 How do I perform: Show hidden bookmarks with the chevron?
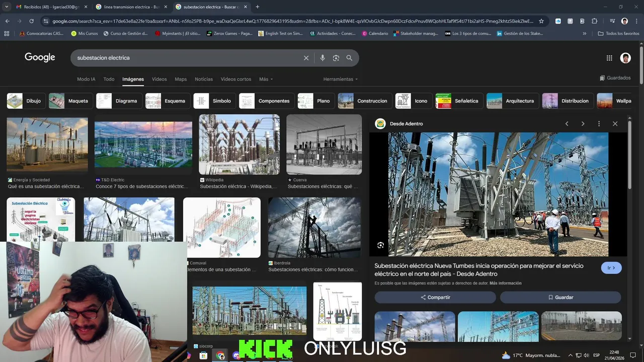(x=584, y=34)
